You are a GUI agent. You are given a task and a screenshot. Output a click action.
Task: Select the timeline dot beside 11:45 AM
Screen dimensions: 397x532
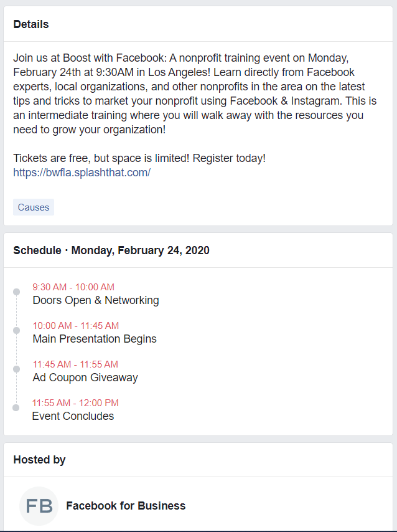(16, 369)
